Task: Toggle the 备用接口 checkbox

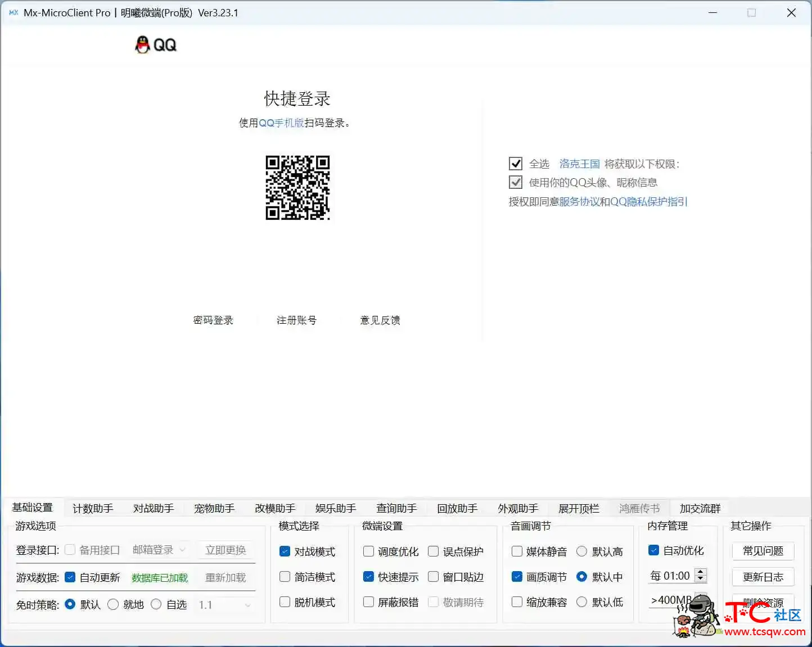Action: pyautogui.click(x=70, y=550)
